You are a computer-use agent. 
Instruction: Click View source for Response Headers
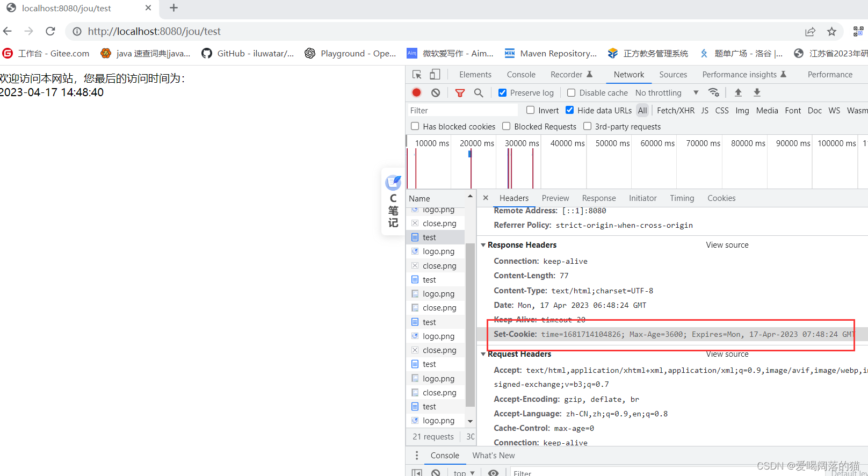(727, 245)
